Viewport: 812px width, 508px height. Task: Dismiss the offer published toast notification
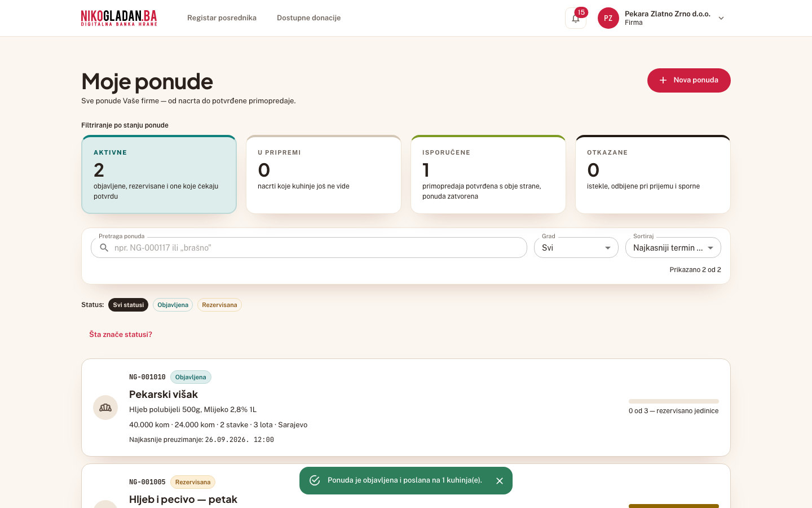500,481
